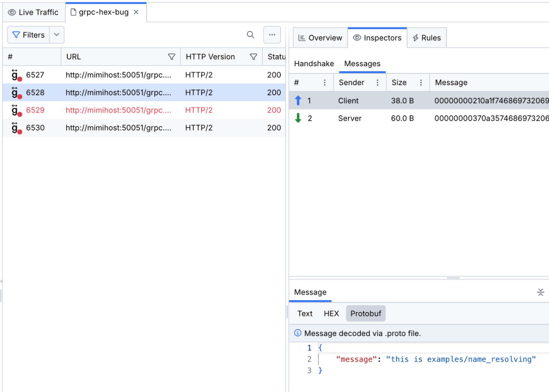Collapse the Message panel

tap(540, 292)
